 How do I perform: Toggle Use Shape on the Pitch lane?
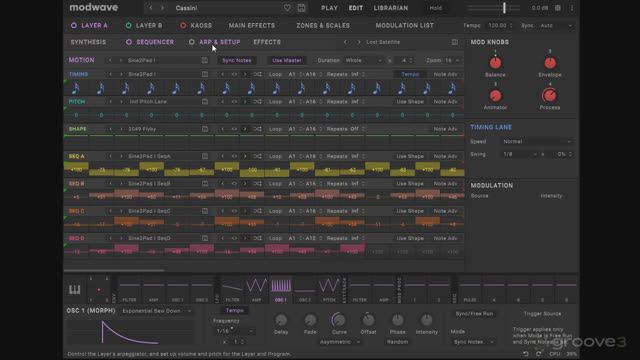410,102
